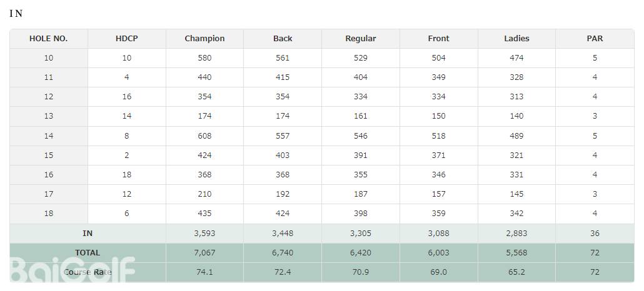
Task: Click the 74.1 course rate value
Action: point(204,272)
